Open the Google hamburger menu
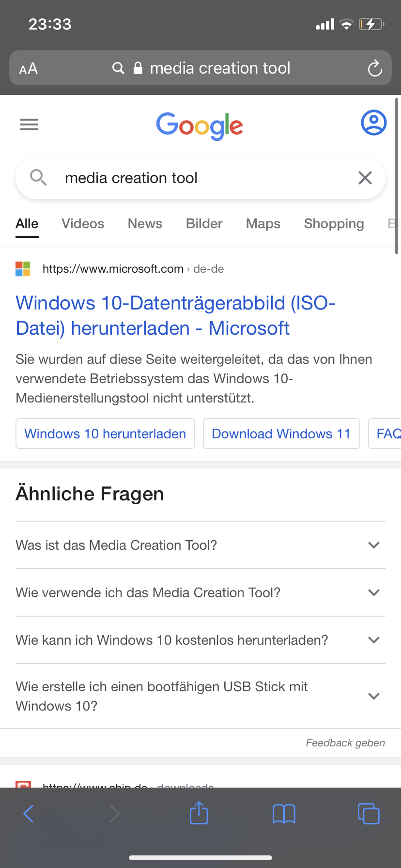Screen dimensions: 401x868 [x=29, y=124]
